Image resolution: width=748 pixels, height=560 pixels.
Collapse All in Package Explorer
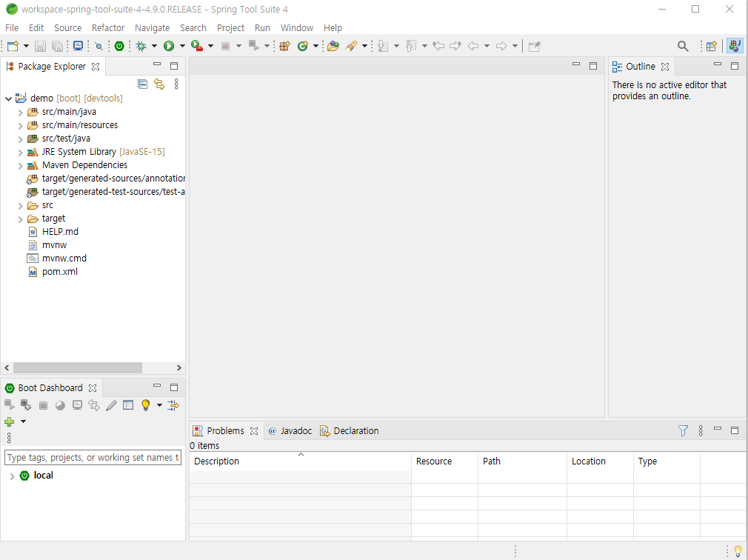coord(142,84)
